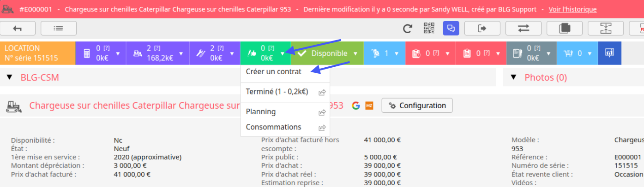This screenshot has width=644, height=187.
Task: Click the back arrow button
Action: (18, 29)
